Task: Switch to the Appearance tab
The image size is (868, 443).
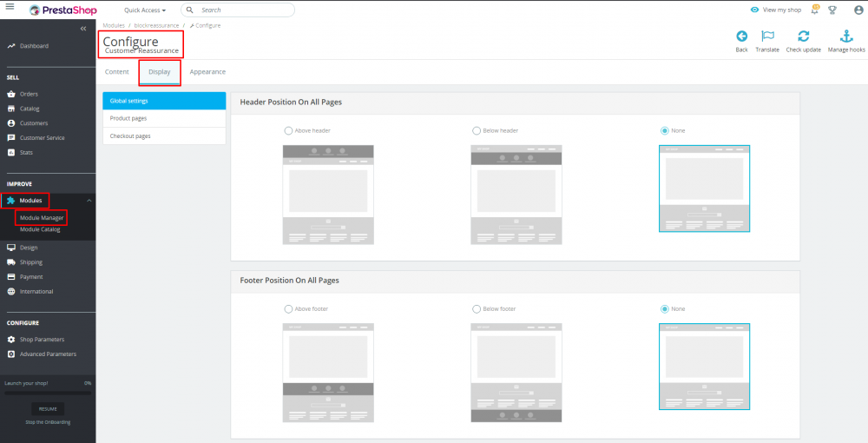Action: [207, 72]
